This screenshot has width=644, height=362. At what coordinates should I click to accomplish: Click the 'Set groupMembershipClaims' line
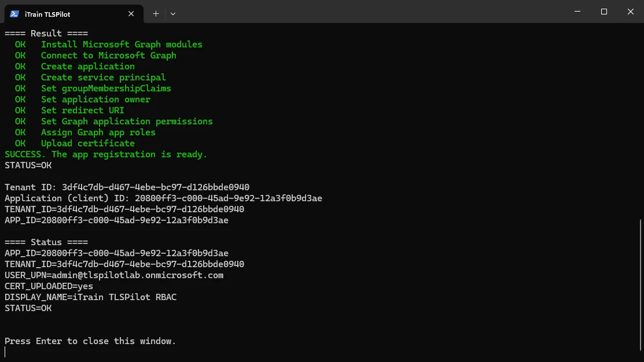point(106,88)
